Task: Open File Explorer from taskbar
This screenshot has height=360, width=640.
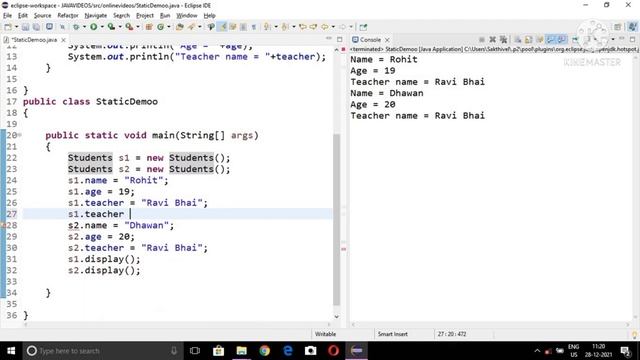Action: coord(242,351)
